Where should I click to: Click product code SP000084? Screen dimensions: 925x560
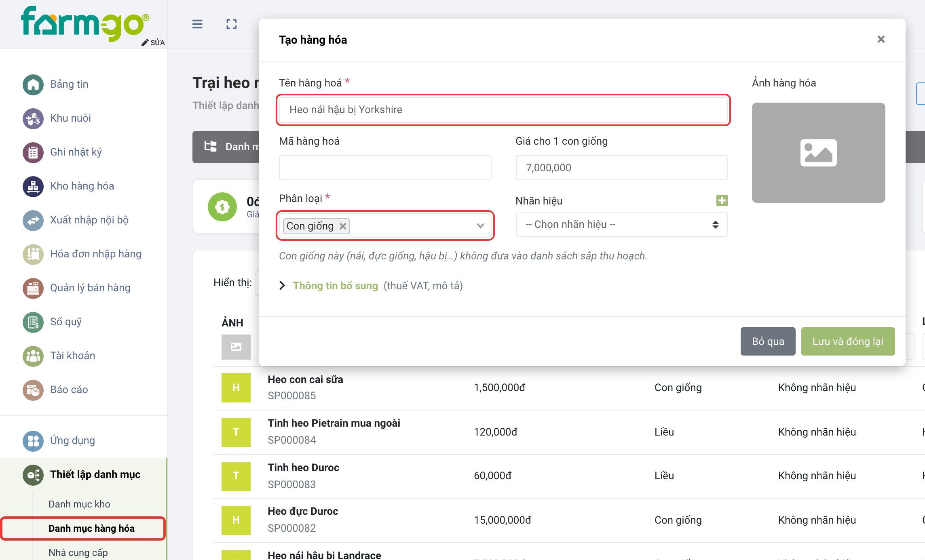291,440
